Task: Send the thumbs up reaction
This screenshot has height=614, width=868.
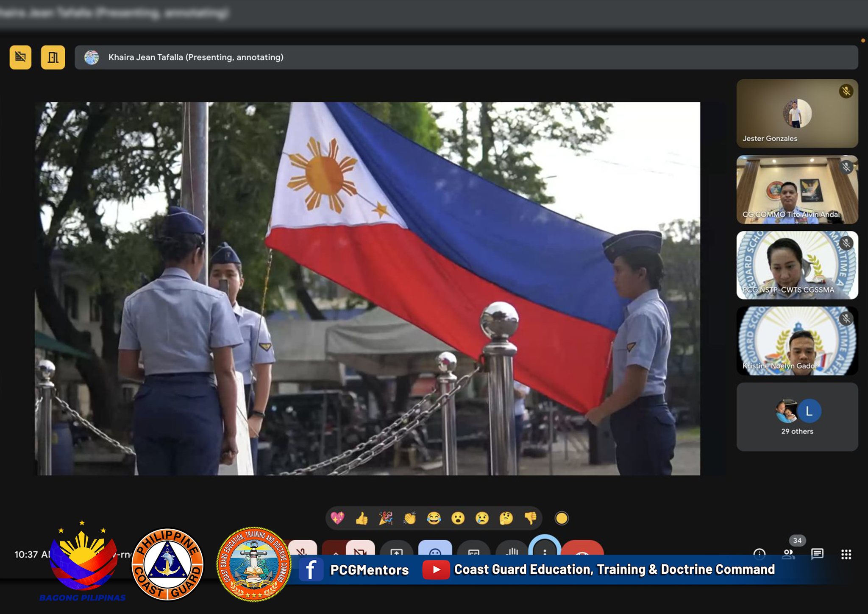Action: click(362, 518)
